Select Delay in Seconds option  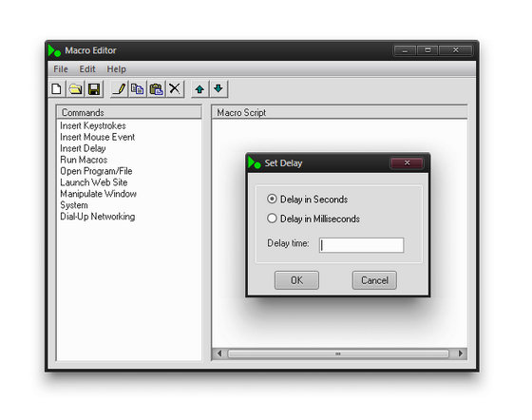308,200
